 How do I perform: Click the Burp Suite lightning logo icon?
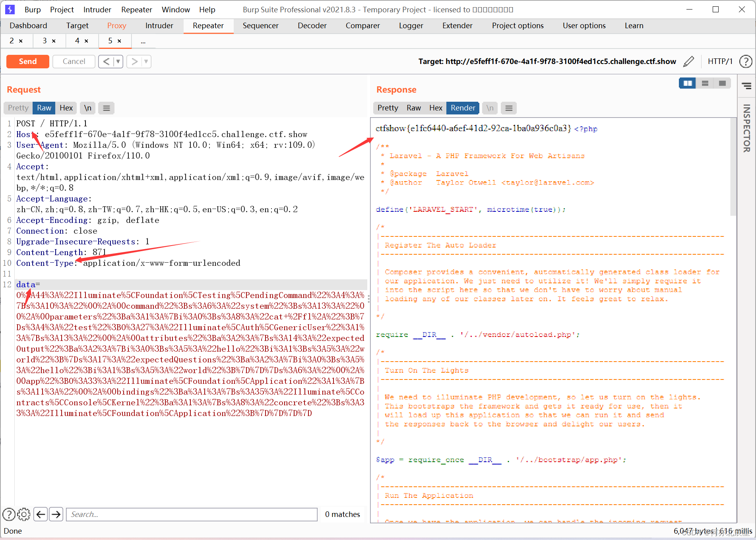[10, 9]
